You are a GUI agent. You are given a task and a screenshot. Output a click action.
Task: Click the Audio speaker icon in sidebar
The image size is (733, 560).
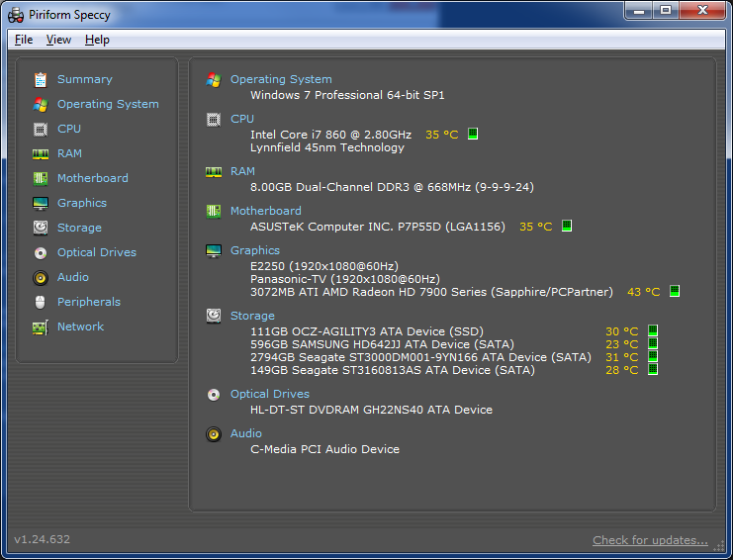tap(41, 278)
